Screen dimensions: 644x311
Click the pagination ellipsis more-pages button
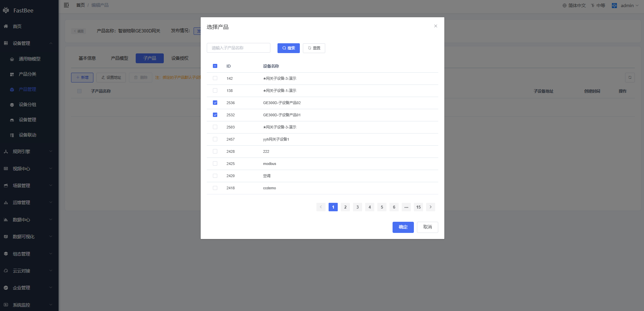tap(406, 207)
